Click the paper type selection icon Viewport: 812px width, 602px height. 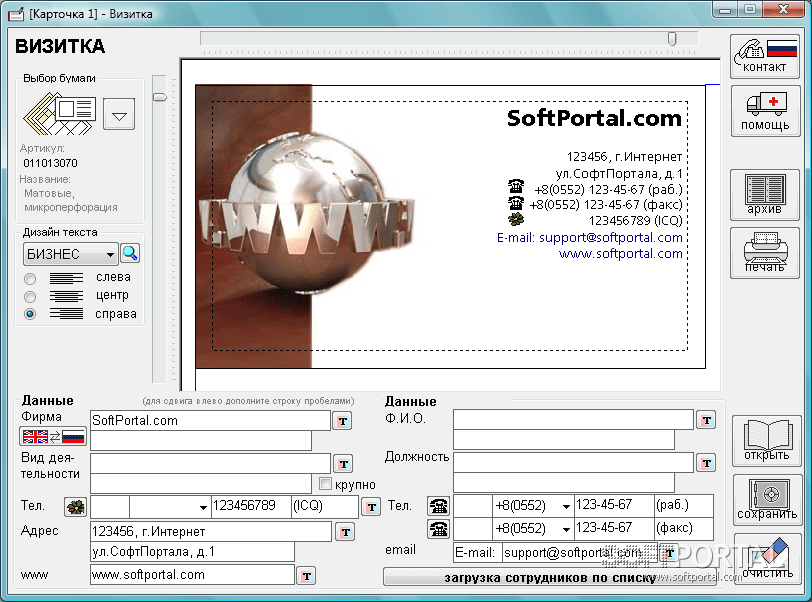[x=60, y=113]
